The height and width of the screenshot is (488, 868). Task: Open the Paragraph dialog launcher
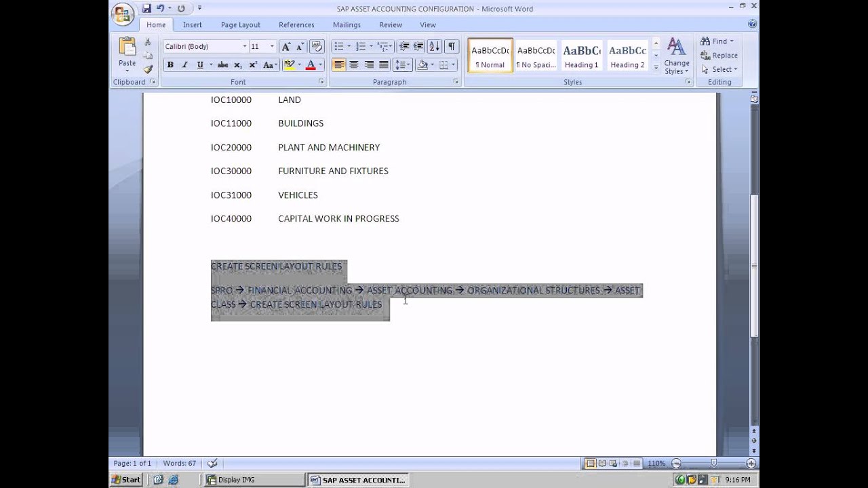(x=456, y=82)
